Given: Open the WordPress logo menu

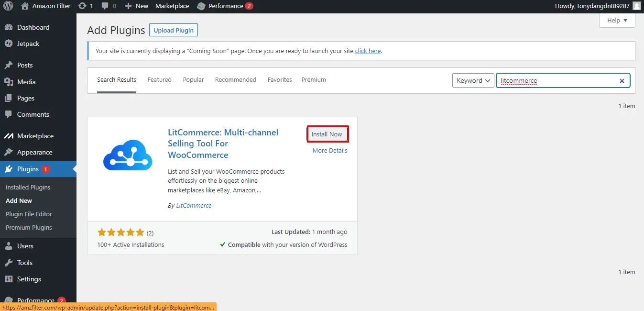Looking at the screenshot, I should point(8,6).
